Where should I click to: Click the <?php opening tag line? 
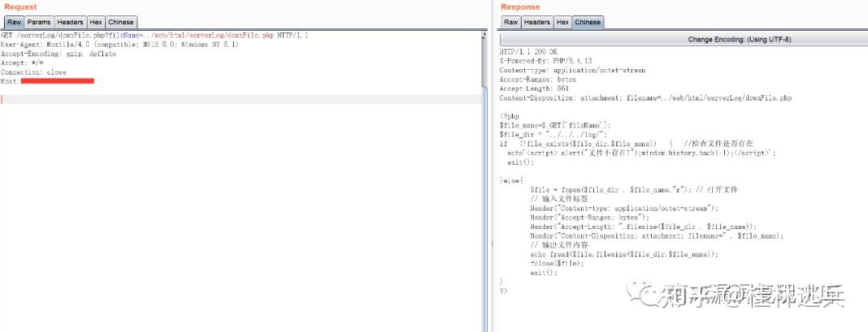[510, 117]
